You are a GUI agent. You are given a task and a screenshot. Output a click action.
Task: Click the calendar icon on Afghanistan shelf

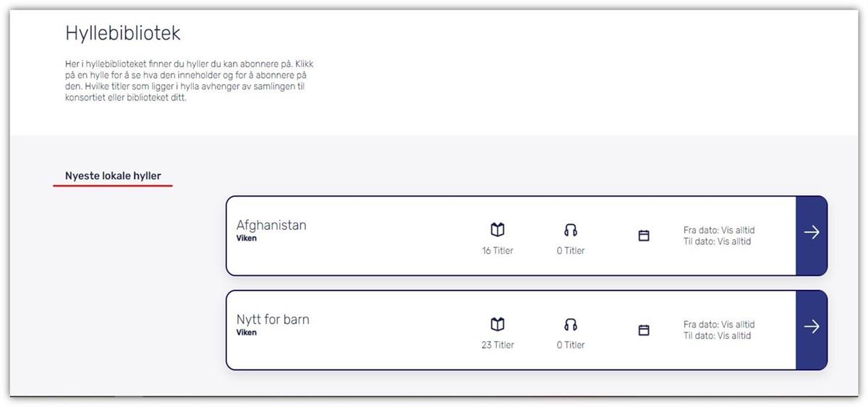644,236
